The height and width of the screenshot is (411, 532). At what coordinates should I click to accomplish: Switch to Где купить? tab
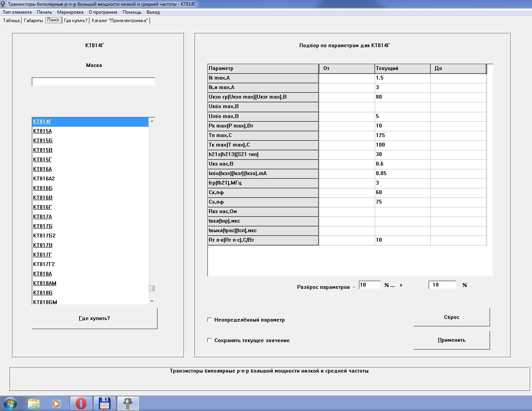(76, 21)
